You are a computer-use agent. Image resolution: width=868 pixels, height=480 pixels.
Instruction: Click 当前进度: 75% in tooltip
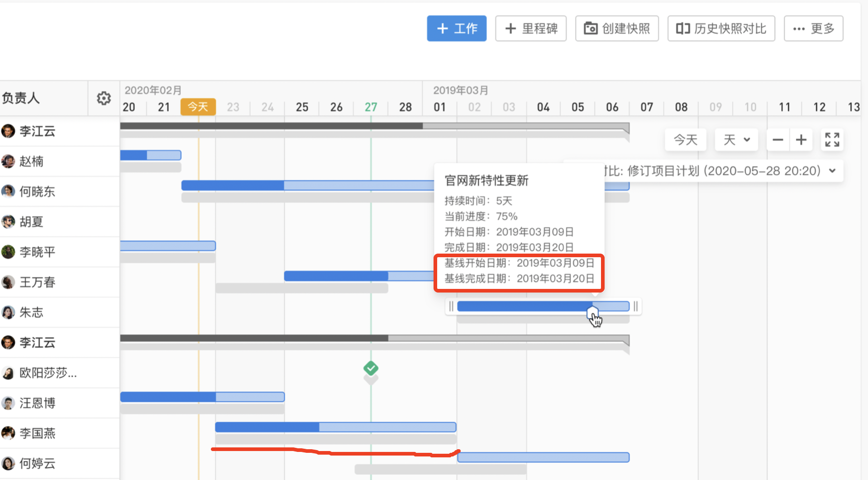pyautogui.click(x=481, y=216)
